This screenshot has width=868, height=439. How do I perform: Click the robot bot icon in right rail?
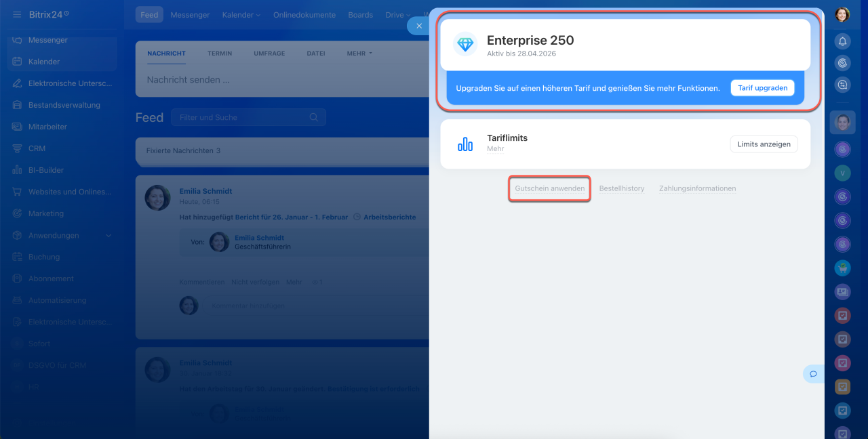(842, 268)
